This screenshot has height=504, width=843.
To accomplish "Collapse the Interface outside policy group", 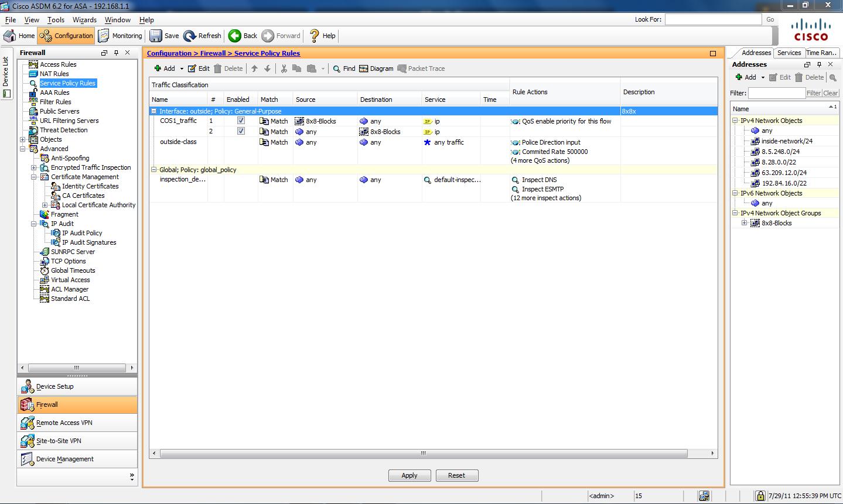I will (x=154, y=111).
